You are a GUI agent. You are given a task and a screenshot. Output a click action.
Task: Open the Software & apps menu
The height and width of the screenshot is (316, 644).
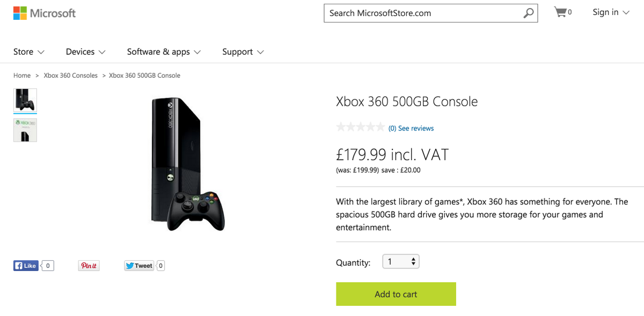164,52
